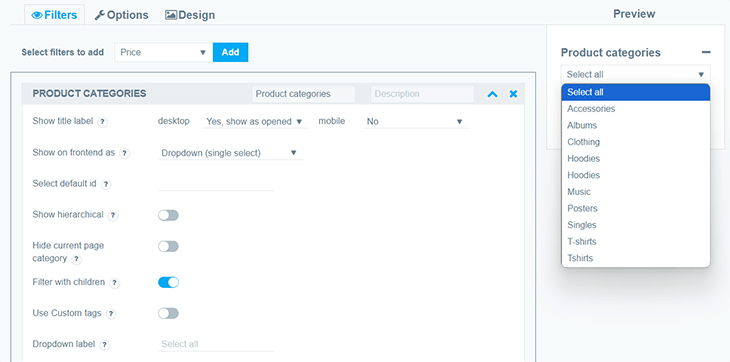Click the preview Select all dropdown box
The height and width of the screenshot is (362, 730).
coord(635,74)
